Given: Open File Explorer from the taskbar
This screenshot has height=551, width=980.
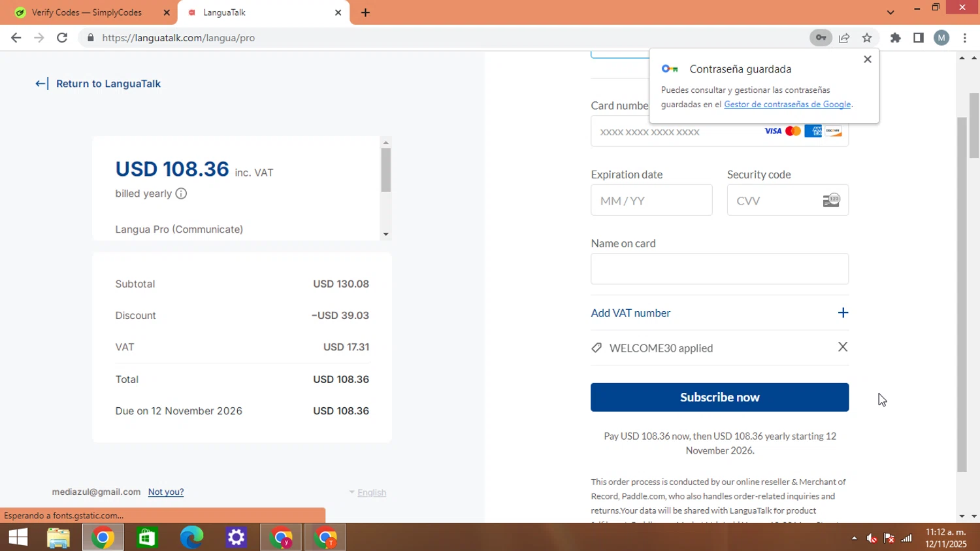Looking at the screenshot, I should click(58, 537).
